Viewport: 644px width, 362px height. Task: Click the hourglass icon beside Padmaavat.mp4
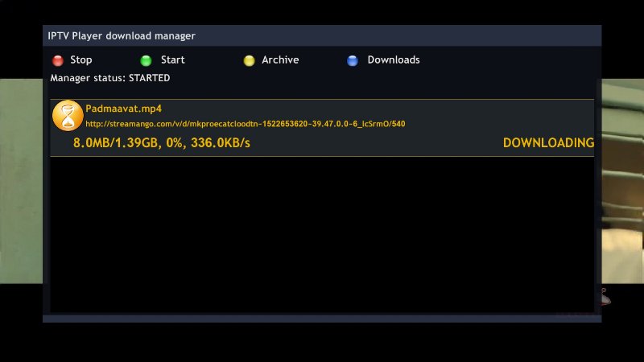coord(68,115)
